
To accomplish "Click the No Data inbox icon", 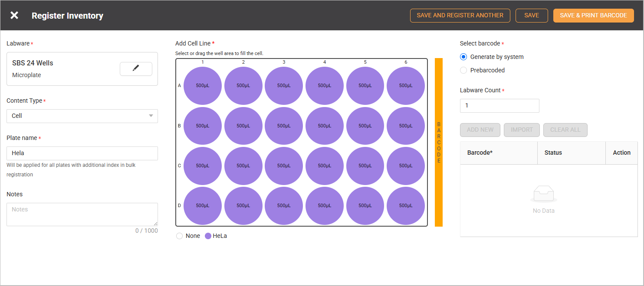I will pos(543,194).
